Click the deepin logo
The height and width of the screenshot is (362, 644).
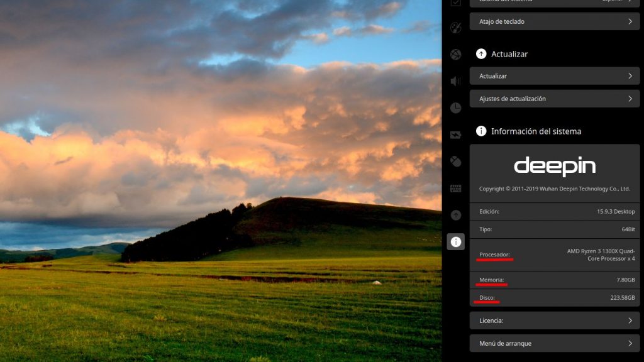555,167
